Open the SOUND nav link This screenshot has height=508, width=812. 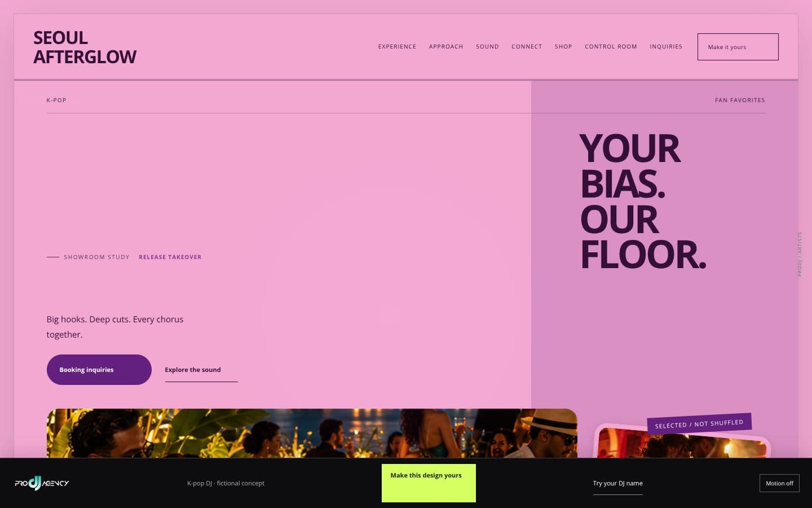(x=487, y=47)
